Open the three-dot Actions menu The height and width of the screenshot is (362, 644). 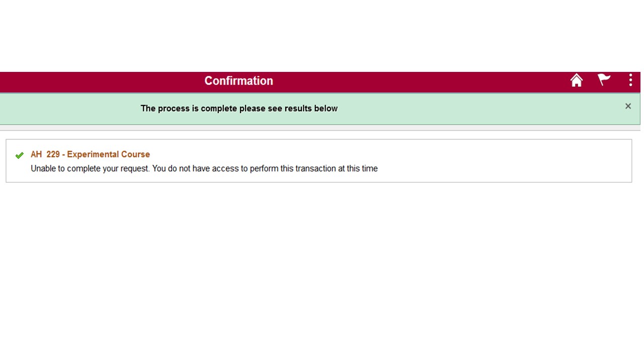click(x=630, y=80)
